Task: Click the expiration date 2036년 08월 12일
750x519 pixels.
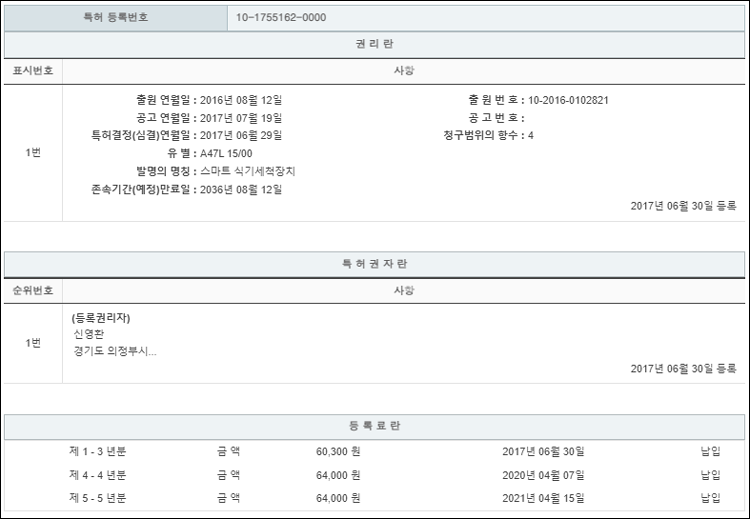Action: pos(241,189)
